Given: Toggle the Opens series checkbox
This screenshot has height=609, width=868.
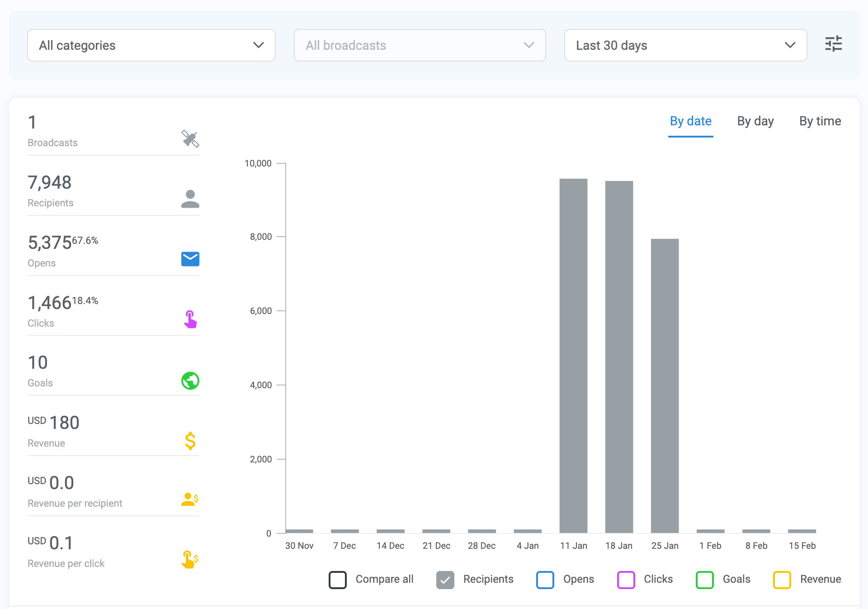Looking at the screenshot, I should (545, 580).
